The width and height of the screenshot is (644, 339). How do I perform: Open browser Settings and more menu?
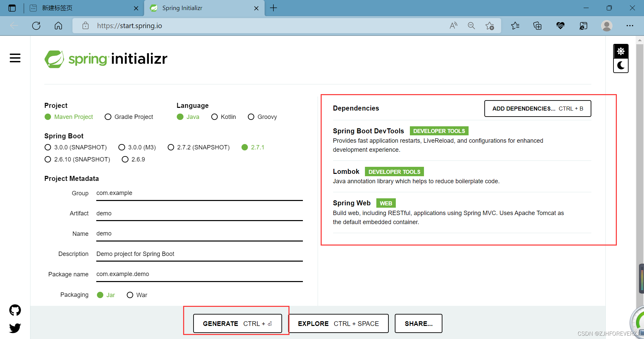[x=630, y=26]
